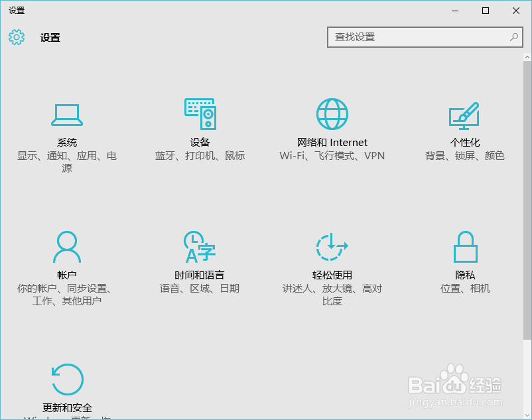Open the 隐私 (Privacy) lock icon
Viewport: 532px width, 420px height.
pyautogui.click(x=464, y=247)
